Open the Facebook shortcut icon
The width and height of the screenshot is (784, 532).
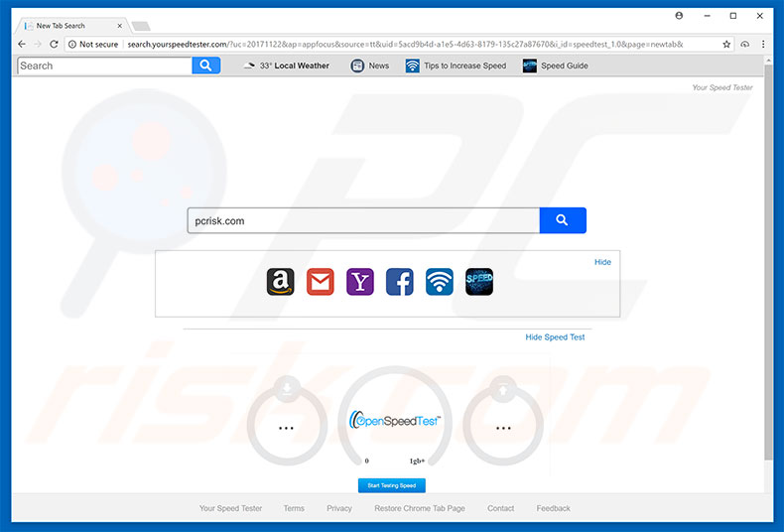click(400, 282)
